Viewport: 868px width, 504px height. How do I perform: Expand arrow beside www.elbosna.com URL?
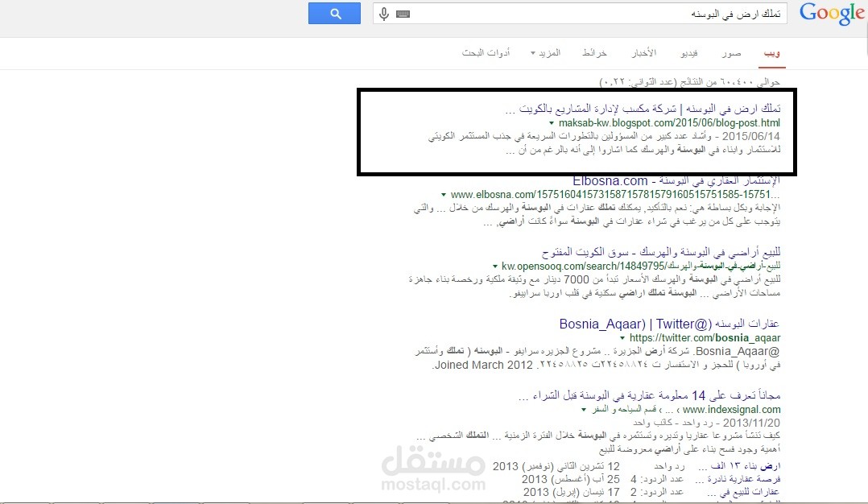(x=444, y=195)
